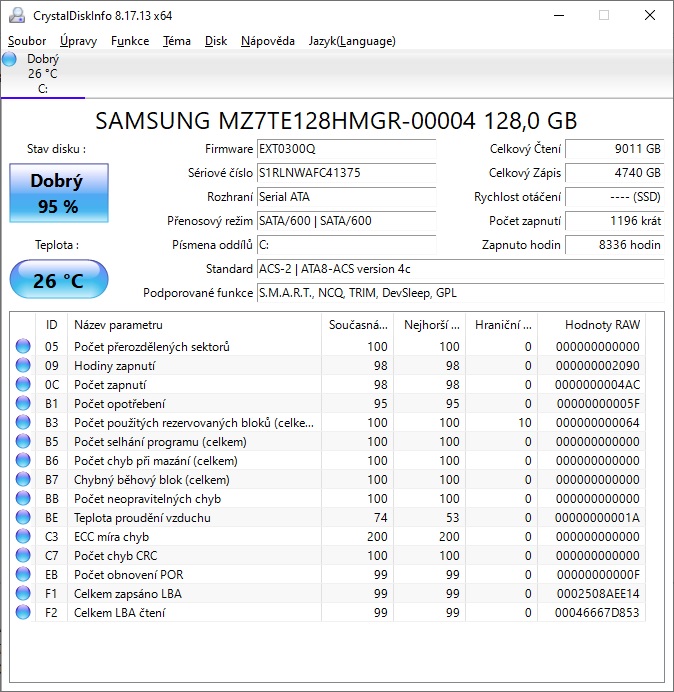Select row 'Počet chyb při mazání (celkem)'
The width and height of the screenshot is (674, 692).
click(x=328, y=460)
